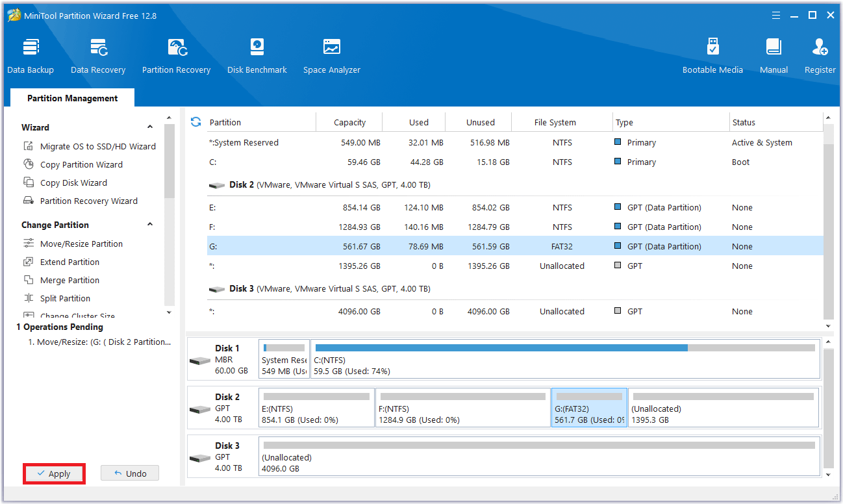This screenshot has width=843, height=504.
Task: Select C: partition row
Action: pyautogui.click(x=515, y=162)
